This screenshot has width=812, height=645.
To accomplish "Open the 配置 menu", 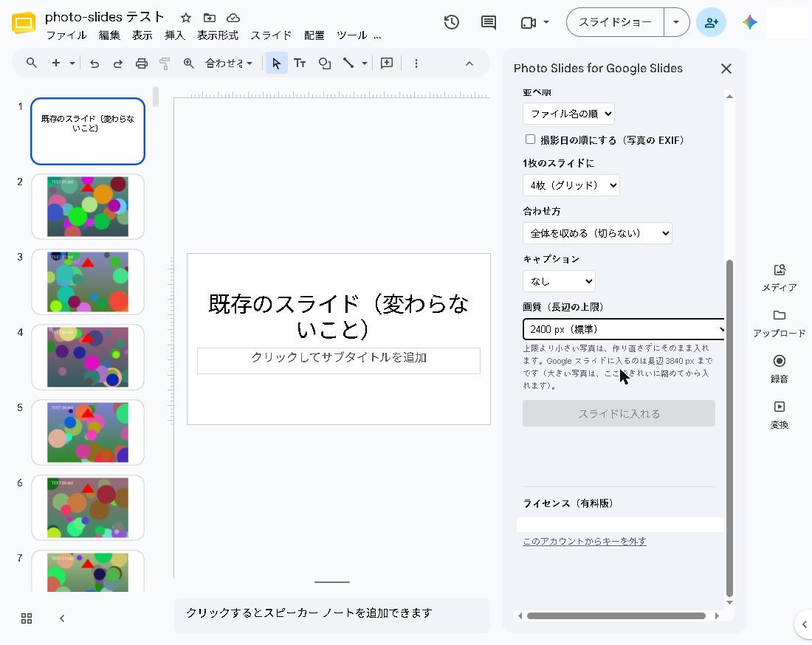I will (314, 35).
